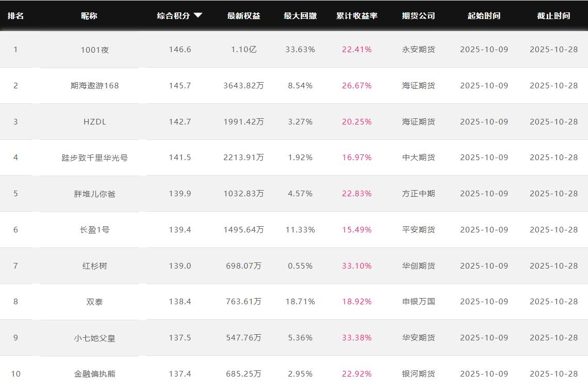This screenshot has height=390, width=588.
Task: Click on the 红杉树 nickname
Action: click(x=95, y=266)
